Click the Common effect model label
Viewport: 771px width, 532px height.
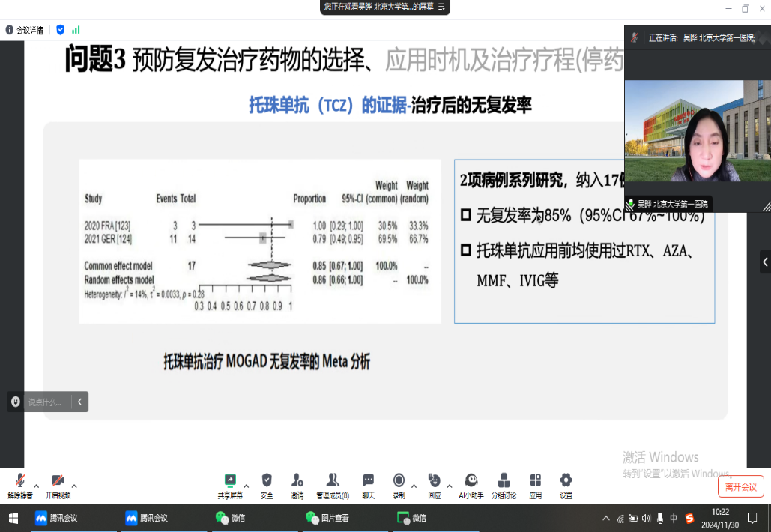click(118, 266)
